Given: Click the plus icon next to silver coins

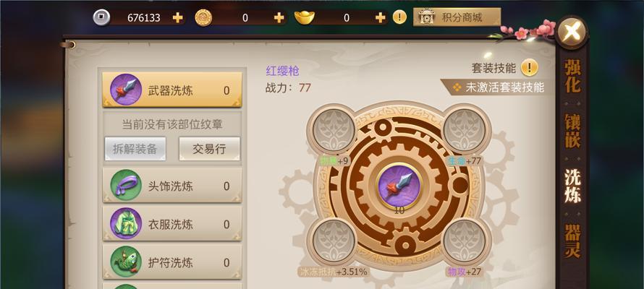Looking at the screenshot, I should pos(177,17).
